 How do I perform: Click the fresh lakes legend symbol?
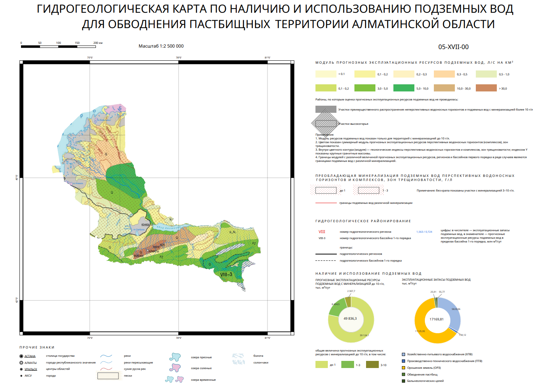(x=175, y=357)
